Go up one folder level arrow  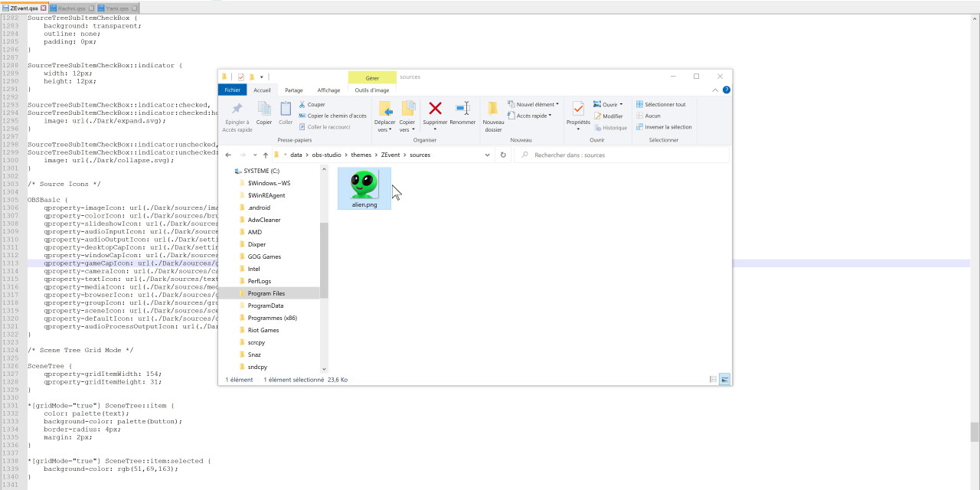click(x=265, y=155)
